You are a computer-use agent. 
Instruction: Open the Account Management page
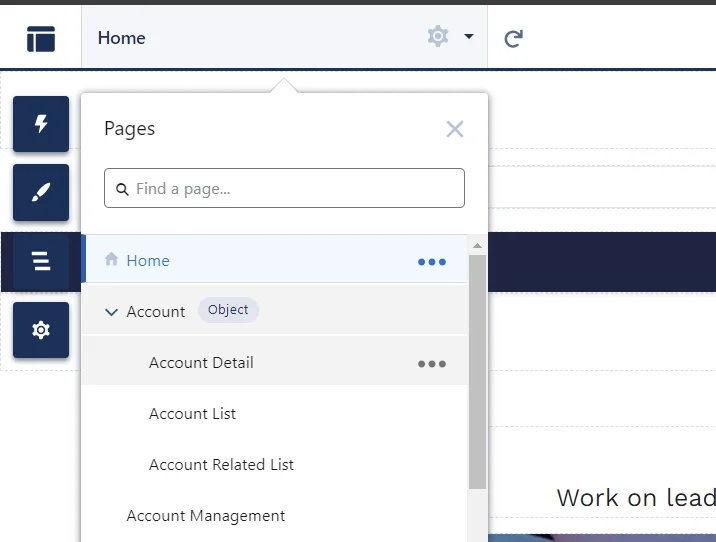[205, 516]
